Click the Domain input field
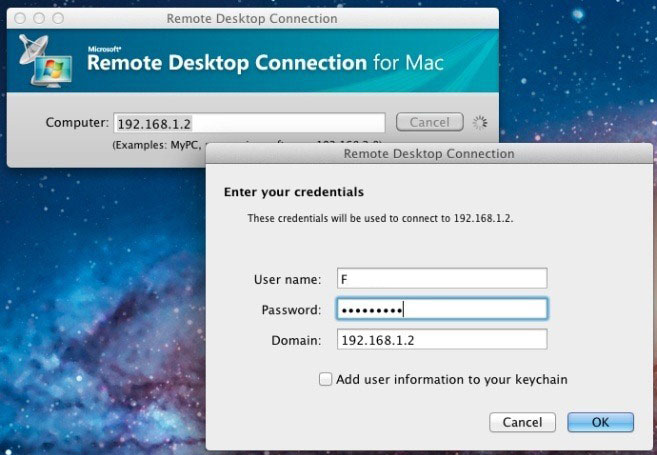 (x=442, y=339)
